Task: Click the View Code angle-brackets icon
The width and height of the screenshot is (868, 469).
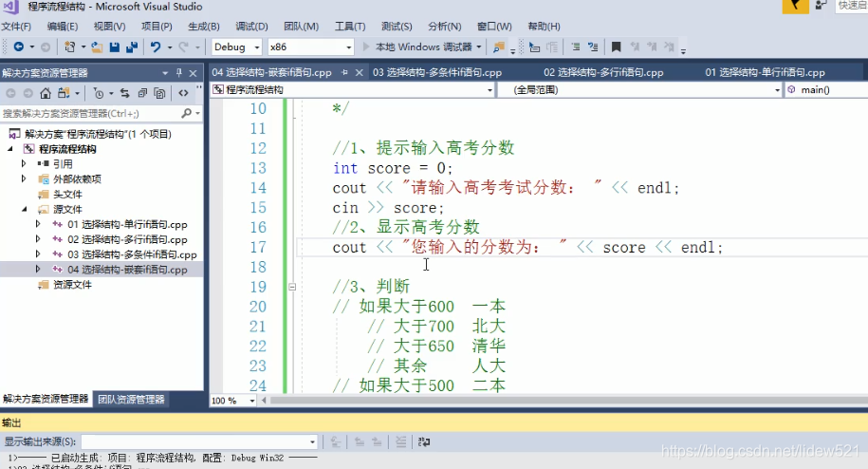Action: [183, 93]
